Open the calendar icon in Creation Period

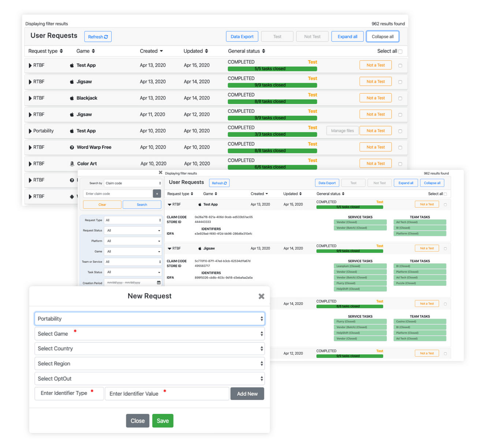pos(159,283)
